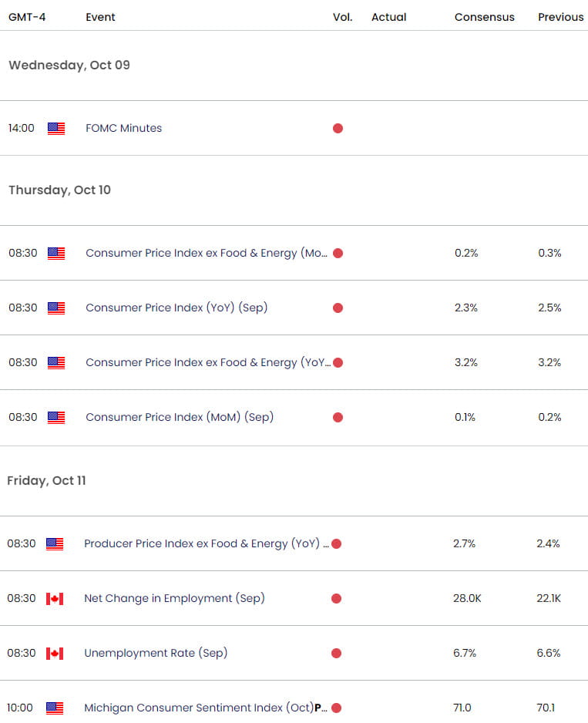Screen dimensions: 588x723
Task: Click the US flag next to Consumer Price Index (YoY)
Action: [x=55, y=308]
